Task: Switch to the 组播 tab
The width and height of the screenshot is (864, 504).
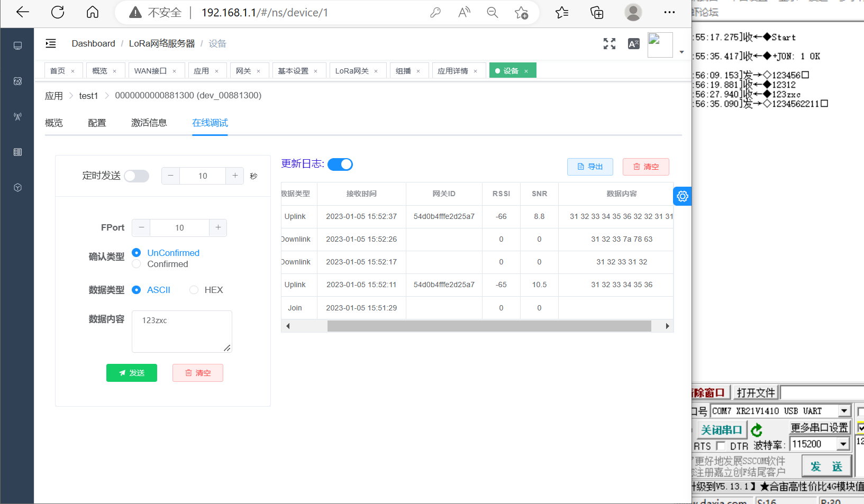Action: pyautogui.click(x=403, y=71)
